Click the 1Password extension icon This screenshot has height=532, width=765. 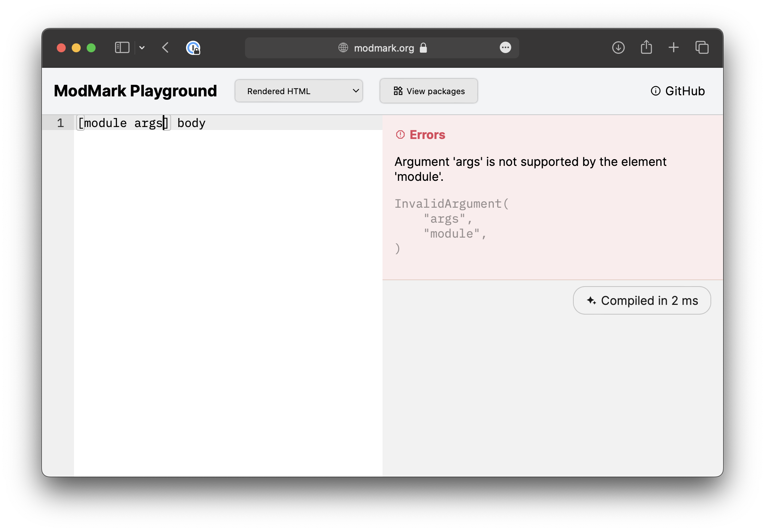(193, 48)
